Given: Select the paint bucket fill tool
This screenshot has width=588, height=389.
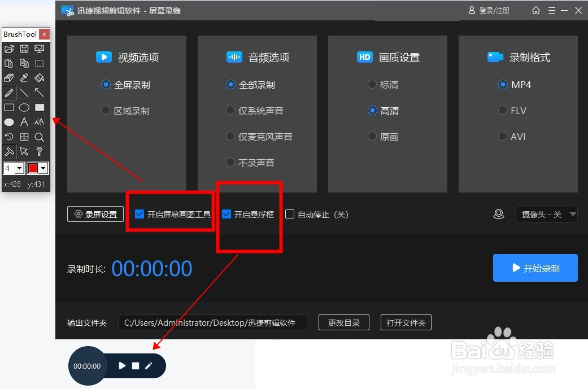Looking at the screenshot, I should [39, 77].
